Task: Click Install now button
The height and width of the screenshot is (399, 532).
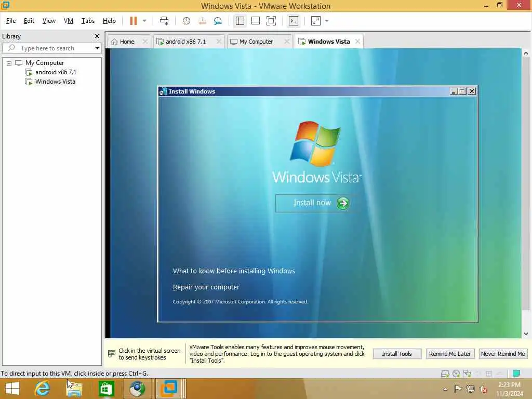Action: [318, 203]
